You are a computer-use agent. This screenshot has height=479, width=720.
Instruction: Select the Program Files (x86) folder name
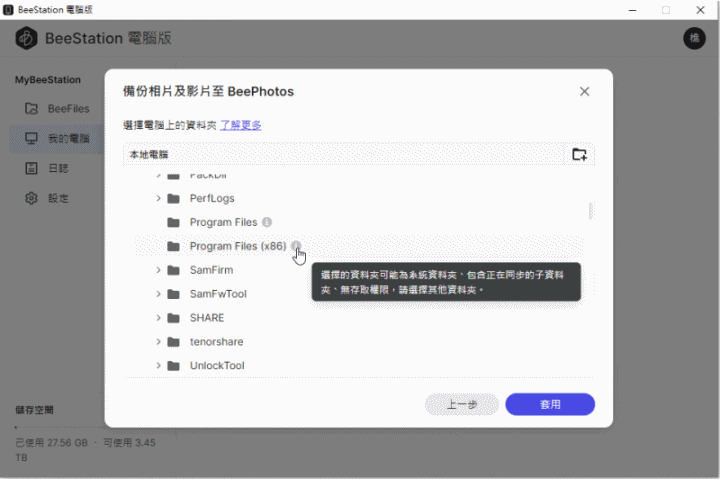click(238, 246)
